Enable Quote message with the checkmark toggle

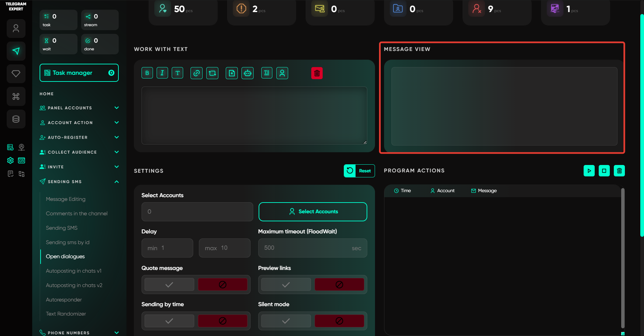[169, 285]
